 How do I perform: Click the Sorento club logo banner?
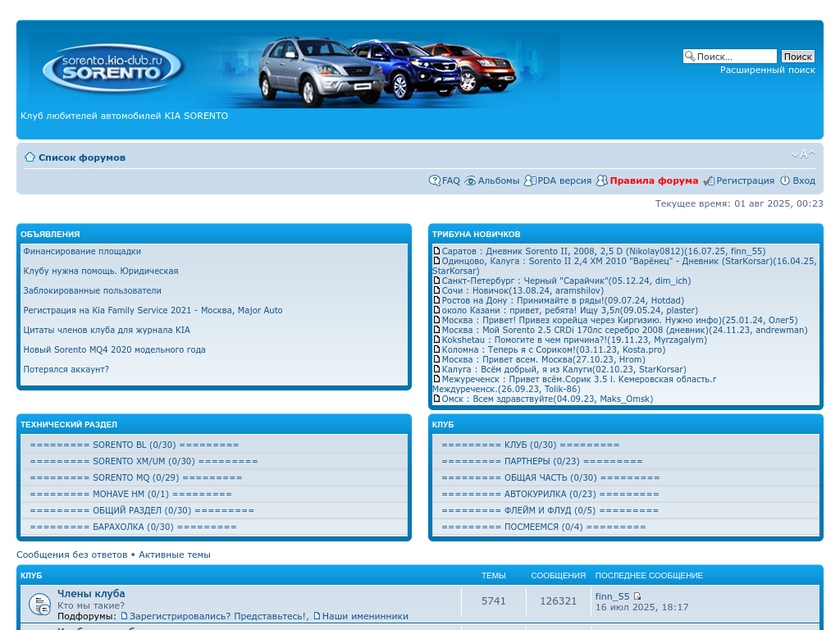[x=112, y=69]
